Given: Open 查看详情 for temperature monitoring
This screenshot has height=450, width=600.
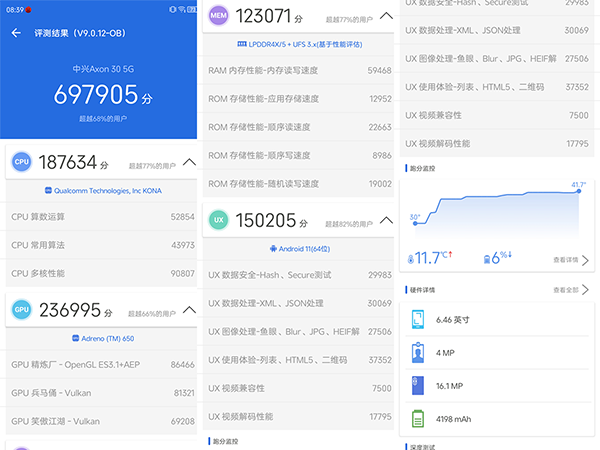Looking at the screenshot, I should [x=570, y=259].
